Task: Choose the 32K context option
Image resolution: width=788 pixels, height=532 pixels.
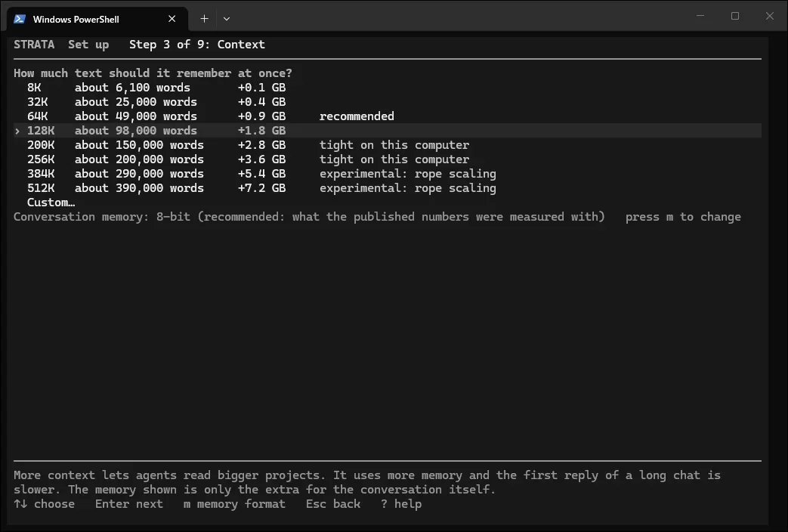Action: pos(388,102)
